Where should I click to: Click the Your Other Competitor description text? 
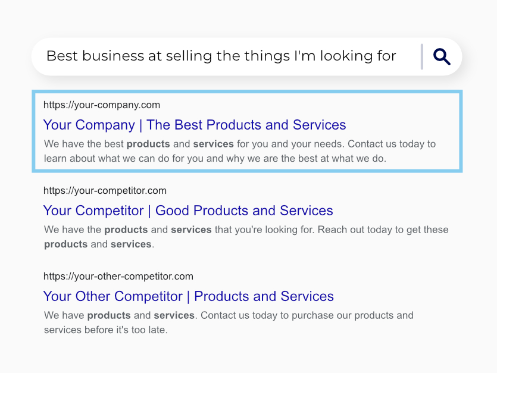pos(228,322)
